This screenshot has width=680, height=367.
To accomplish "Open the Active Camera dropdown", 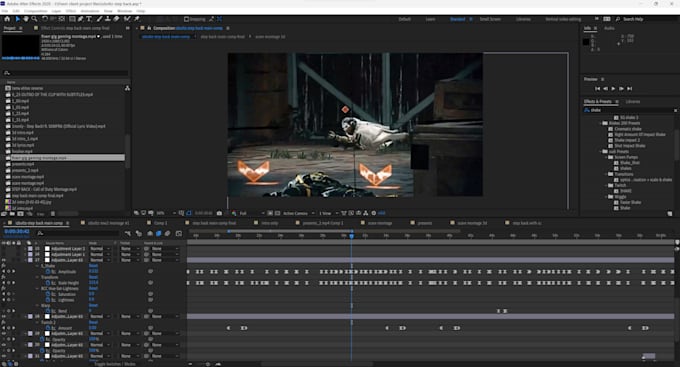I will [299, 213].
